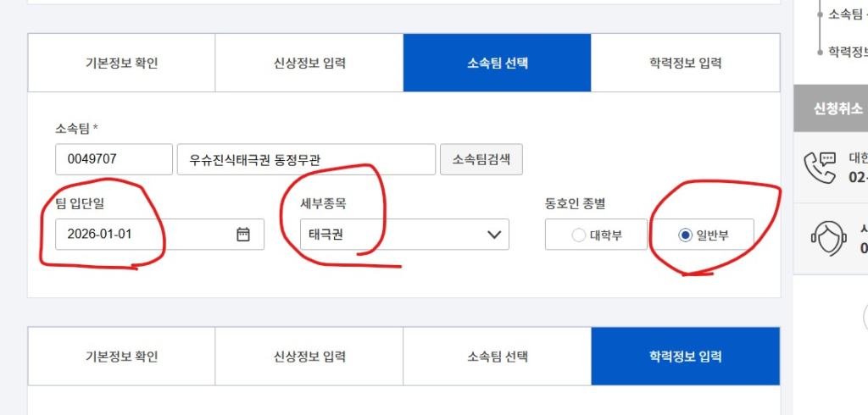Select 기본정보 확인 tab below the 소속팀 form
This screenshot has height=415, width=868.
click(x=121, y=357)
